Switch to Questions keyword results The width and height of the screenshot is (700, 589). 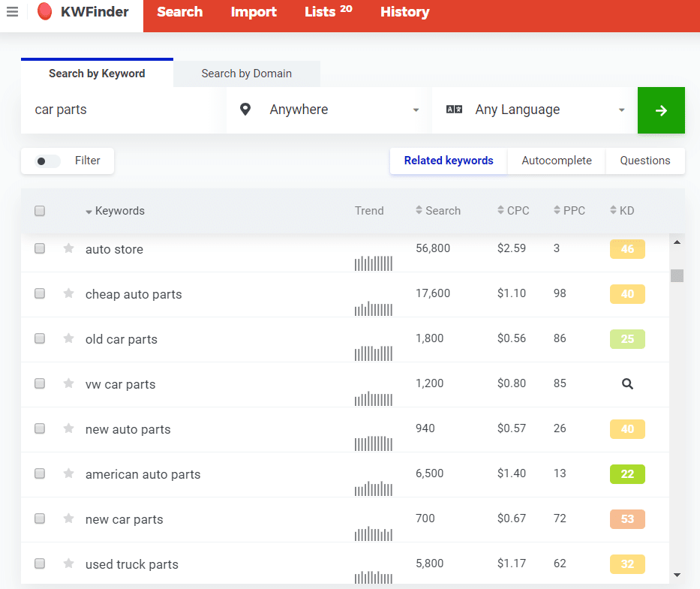pyautogui.click(x=644, y=161)
